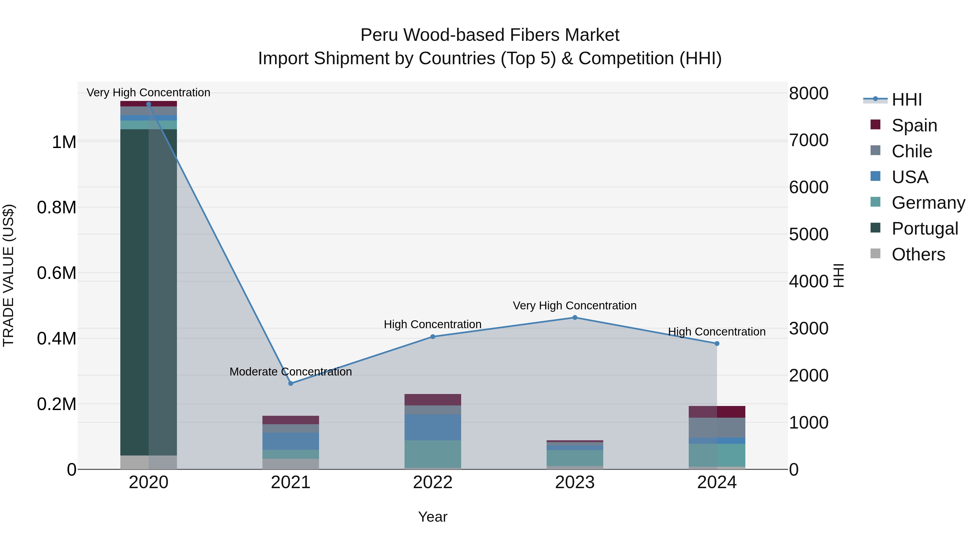
Task: Click the Germany segment of 2023 bar
Action: pos(575,458)
